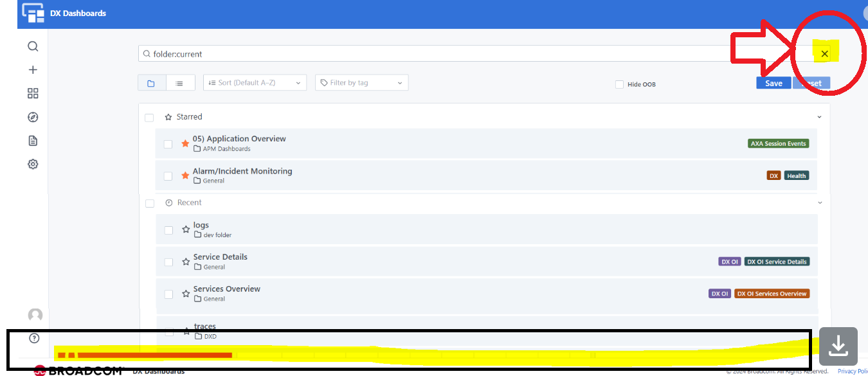Tick the Starred section checkbox

click(149, 118)
